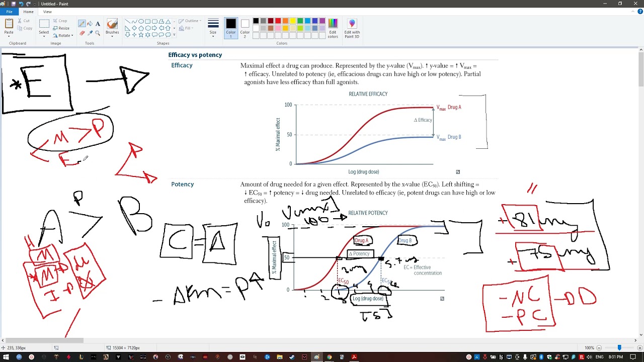Select the Magnifier tool
Viewport: 644px width, 362px height.
[98, 33]
